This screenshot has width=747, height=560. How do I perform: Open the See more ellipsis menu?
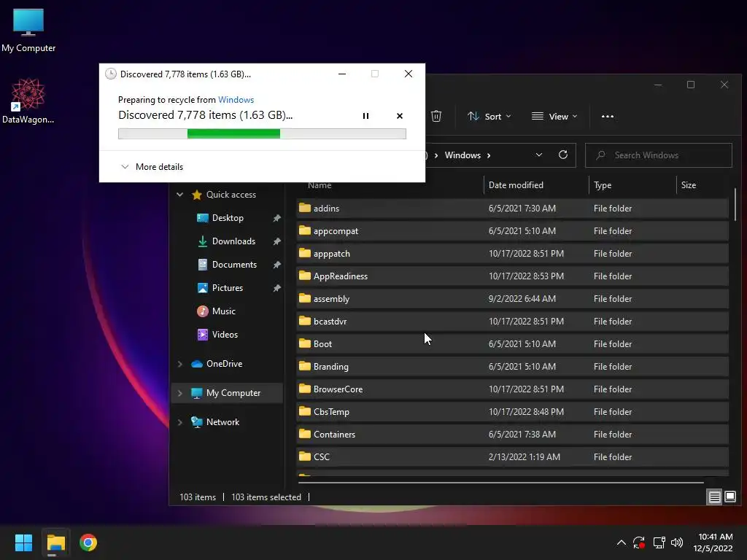click(608, 116)
